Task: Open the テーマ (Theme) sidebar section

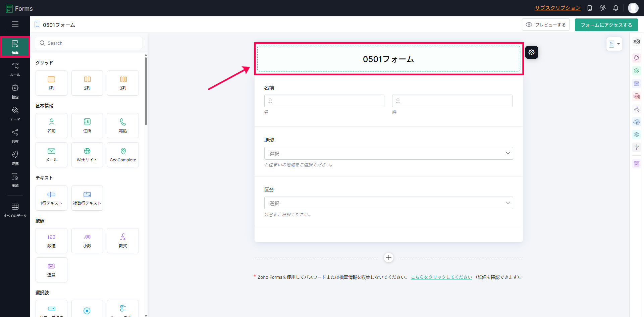Action: point(15,114)
